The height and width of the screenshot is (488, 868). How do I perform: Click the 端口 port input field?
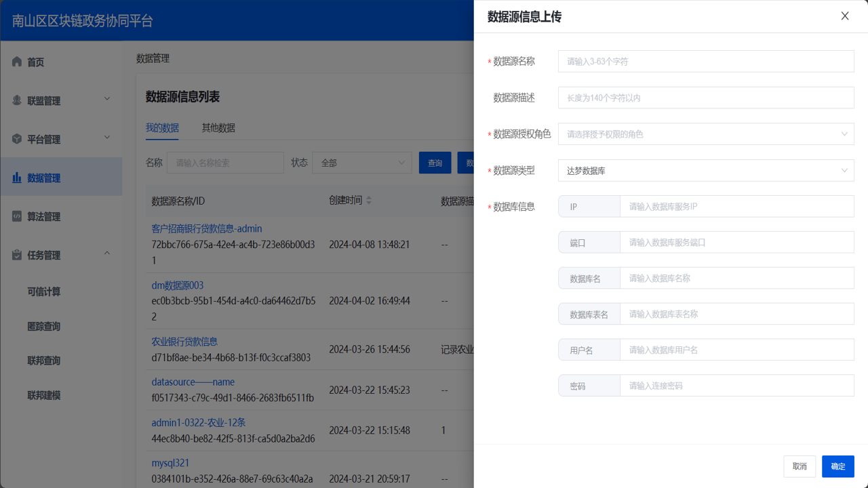737,242
